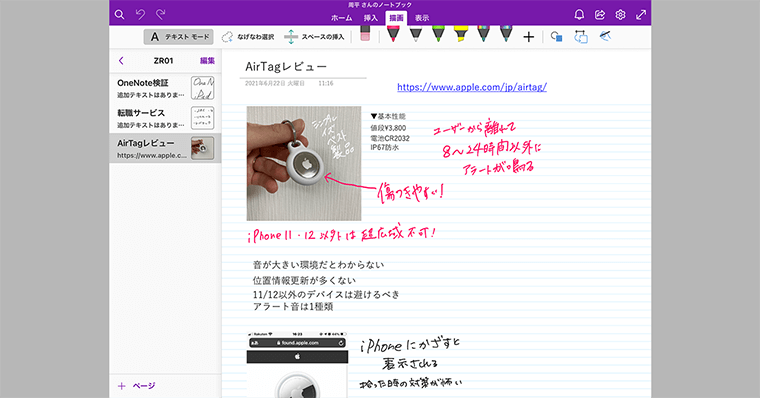The height and width of the screenshot is (398, 760).
Task: Select the AirTag keyring photo
Action: (x=304, y=163)
